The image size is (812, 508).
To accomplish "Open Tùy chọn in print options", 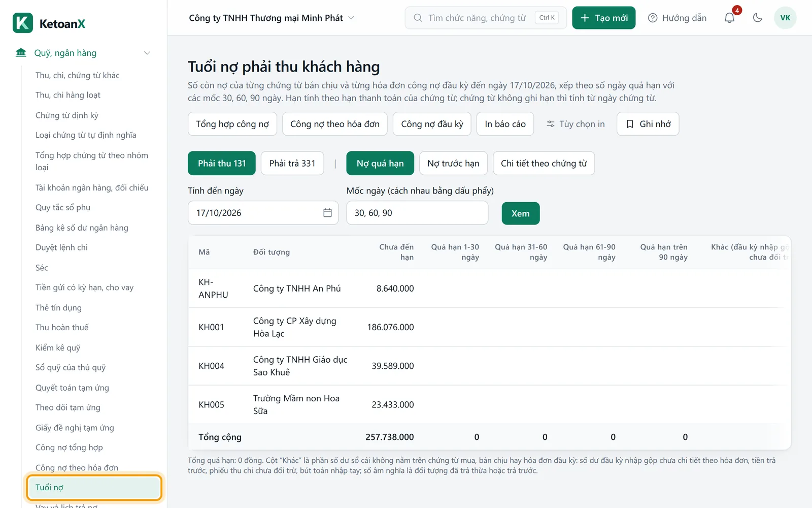I will point(576,124).
